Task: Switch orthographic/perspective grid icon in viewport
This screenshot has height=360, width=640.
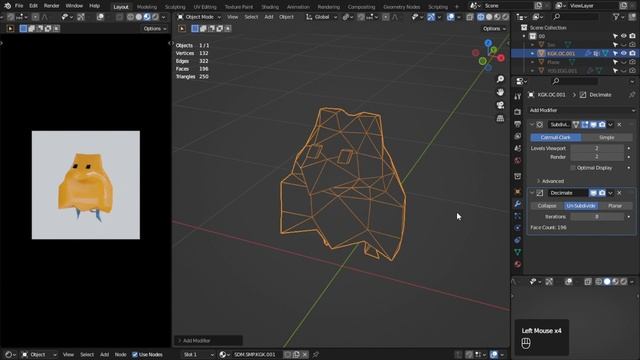Action: [x=500, y=118]
